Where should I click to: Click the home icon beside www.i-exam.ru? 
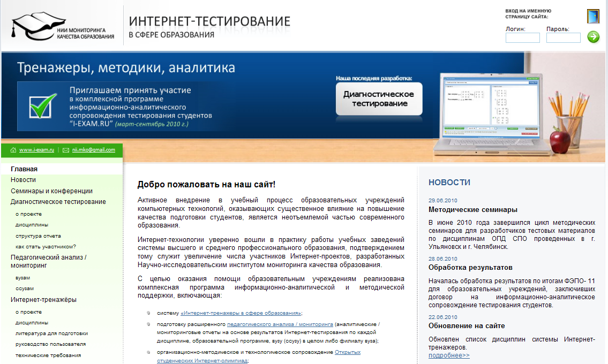pyautogui.click(x=13, y=150)
